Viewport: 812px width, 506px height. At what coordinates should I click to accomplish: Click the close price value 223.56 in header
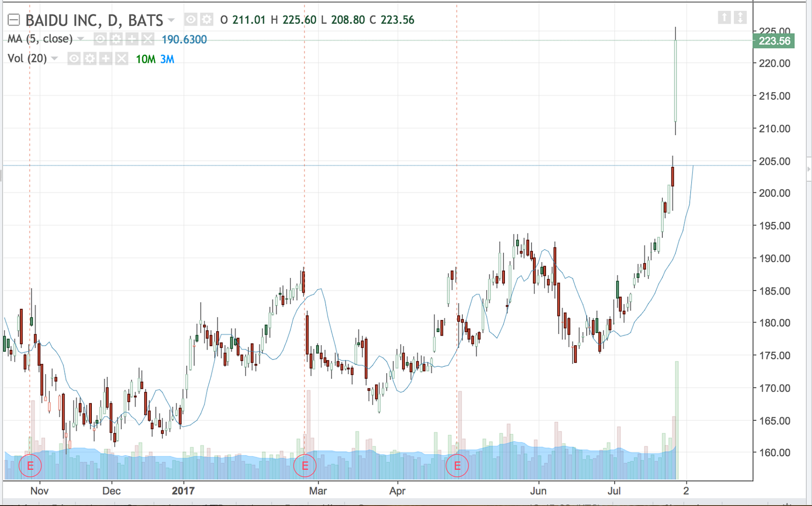[397, 20]
